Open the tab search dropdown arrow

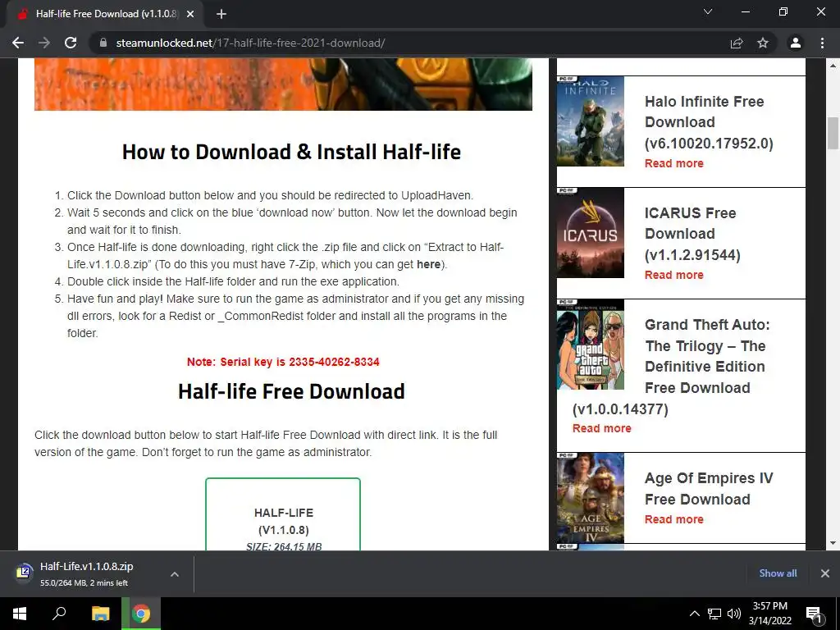click(708, 11)
